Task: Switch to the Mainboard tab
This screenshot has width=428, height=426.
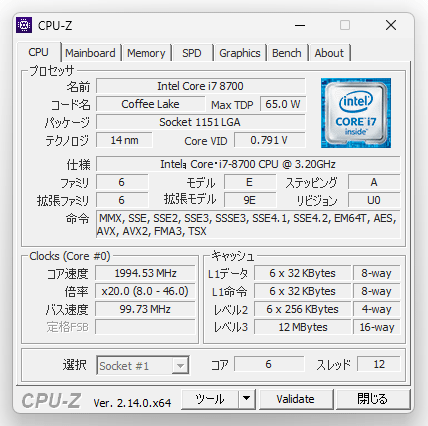Action: (x=90, y=53)
